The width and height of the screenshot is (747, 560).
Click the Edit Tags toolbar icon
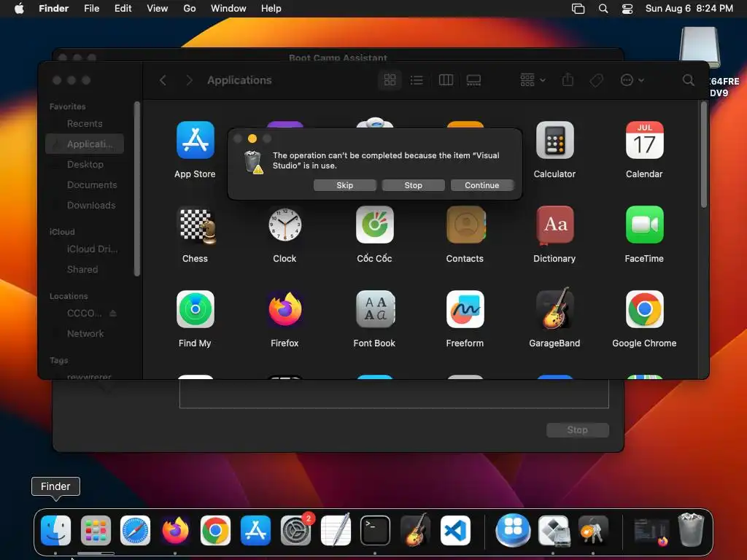(x=597, y=80)
